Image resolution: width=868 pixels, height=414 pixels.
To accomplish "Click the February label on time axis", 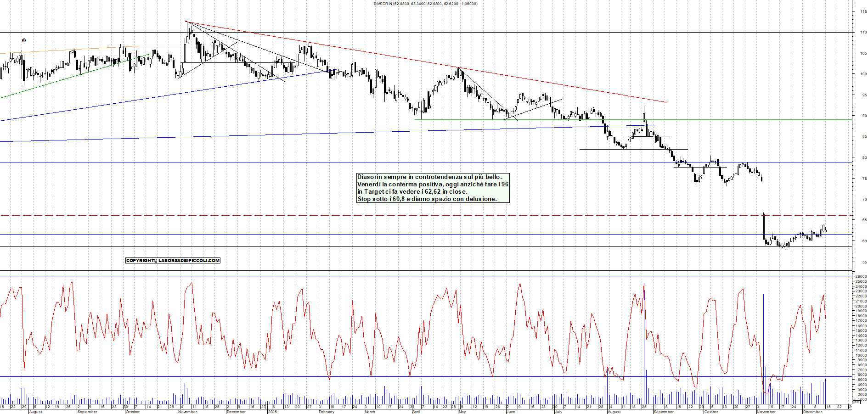I will click(327, 412).
